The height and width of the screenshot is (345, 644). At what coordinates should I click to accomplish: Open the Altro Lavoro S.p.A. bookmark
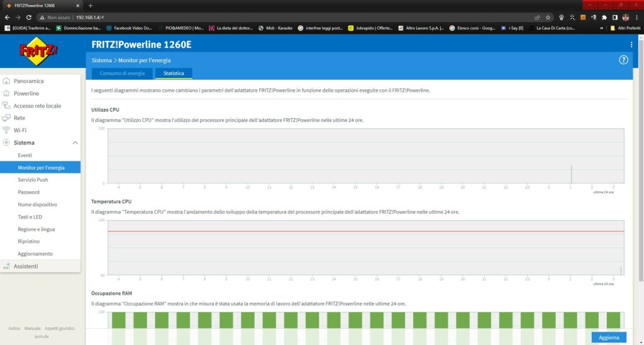[421, 28]
